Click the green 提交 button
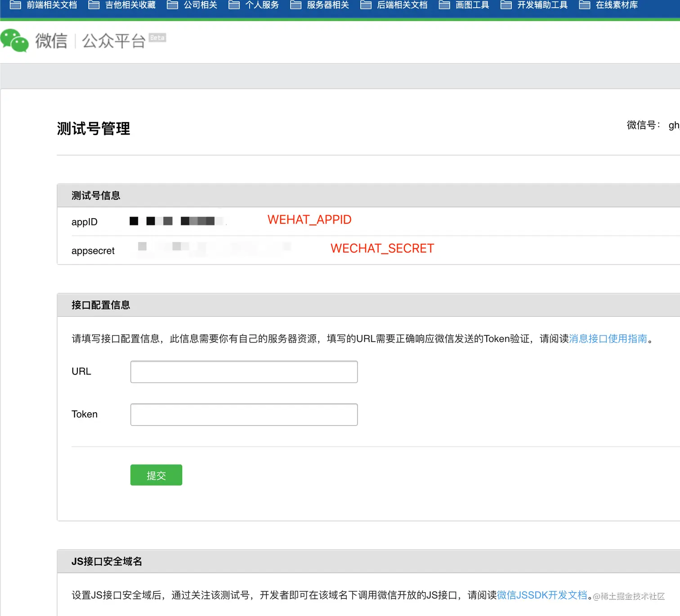Viewport: 680px width, 616px height. click(156, 475)
